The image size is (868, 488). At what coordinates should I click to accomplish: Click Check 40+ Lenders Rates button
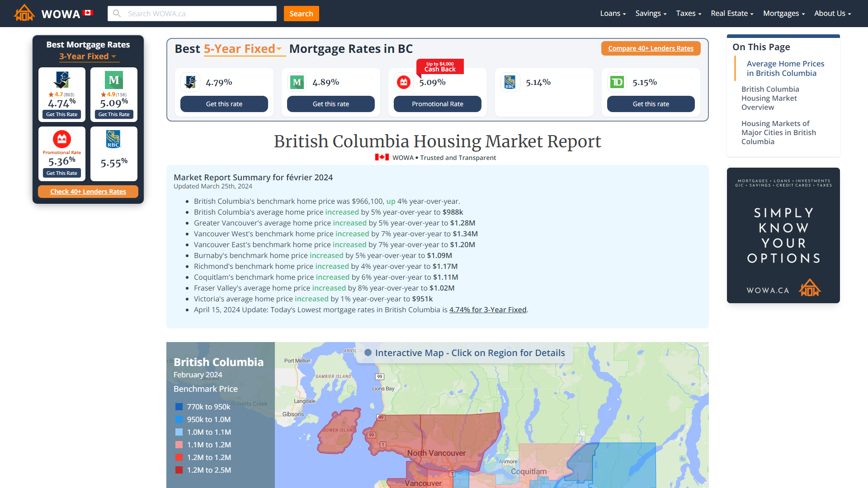[x=88, y=192]
